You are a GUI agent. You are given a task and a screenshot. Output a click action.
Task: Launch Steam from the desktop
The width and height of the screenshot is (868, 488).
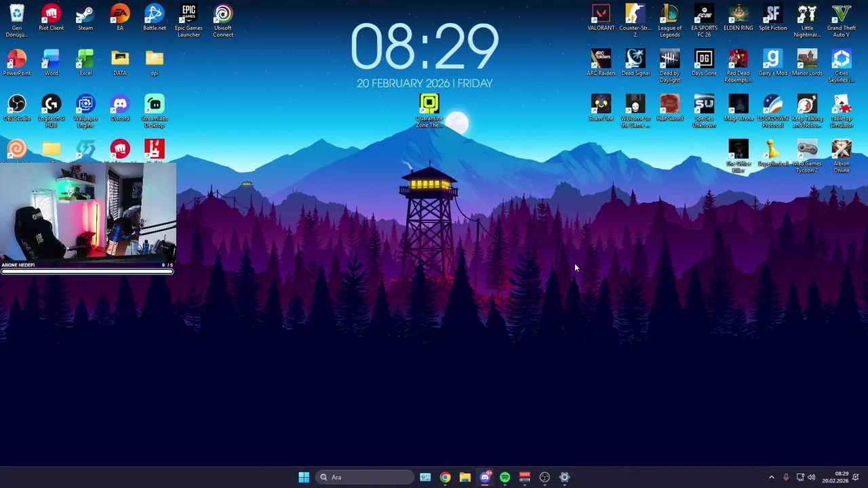point(85,18)
